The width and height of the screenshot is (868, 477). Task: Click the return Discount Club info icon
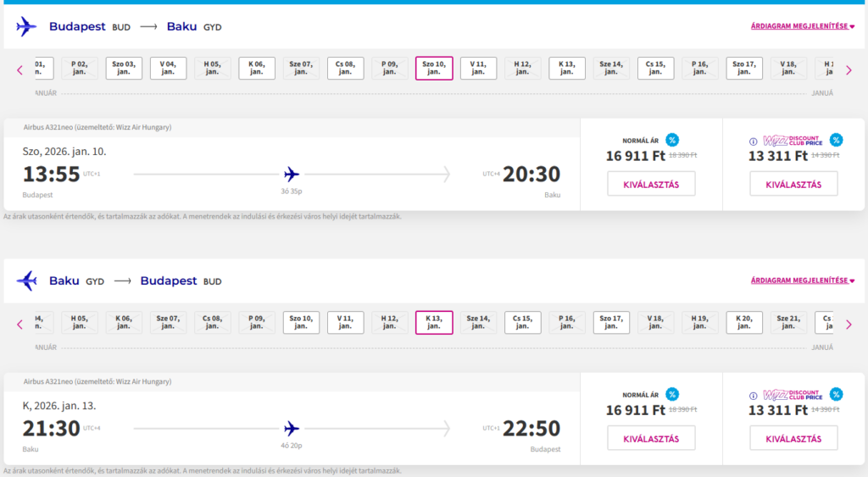pos(753,395)
